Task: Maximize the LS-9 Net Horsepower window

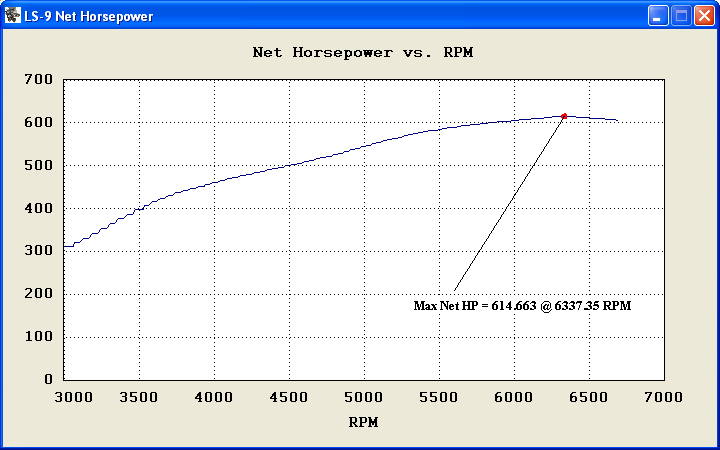Action: click(x=681, y=16)
